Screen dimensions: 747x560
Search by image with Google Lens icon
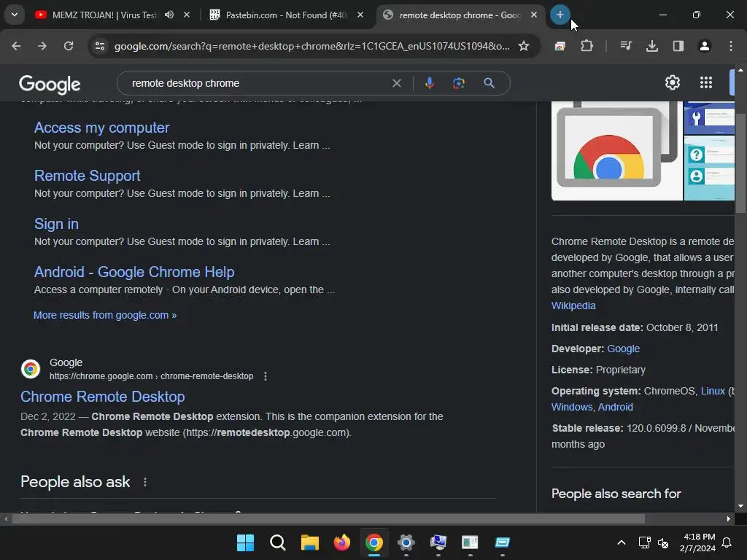tap(458, 83)
